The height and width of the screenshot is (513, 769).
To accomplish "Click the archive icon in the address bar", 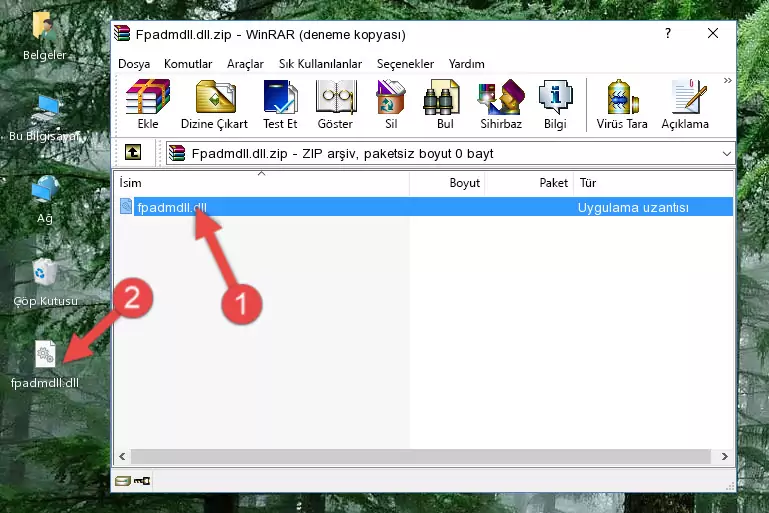I will point(177,153).
